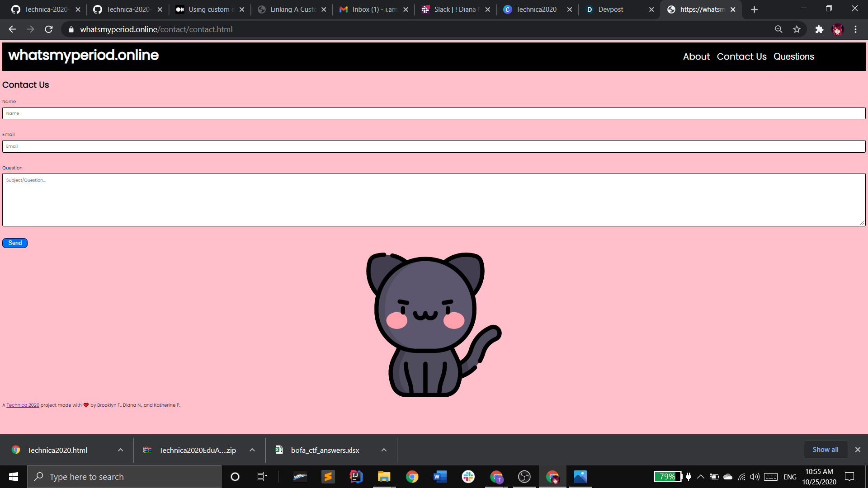This screenshot has width=868, height=488.
Task: Open the zoom magnifier icon in address bar
Action: 778,29
